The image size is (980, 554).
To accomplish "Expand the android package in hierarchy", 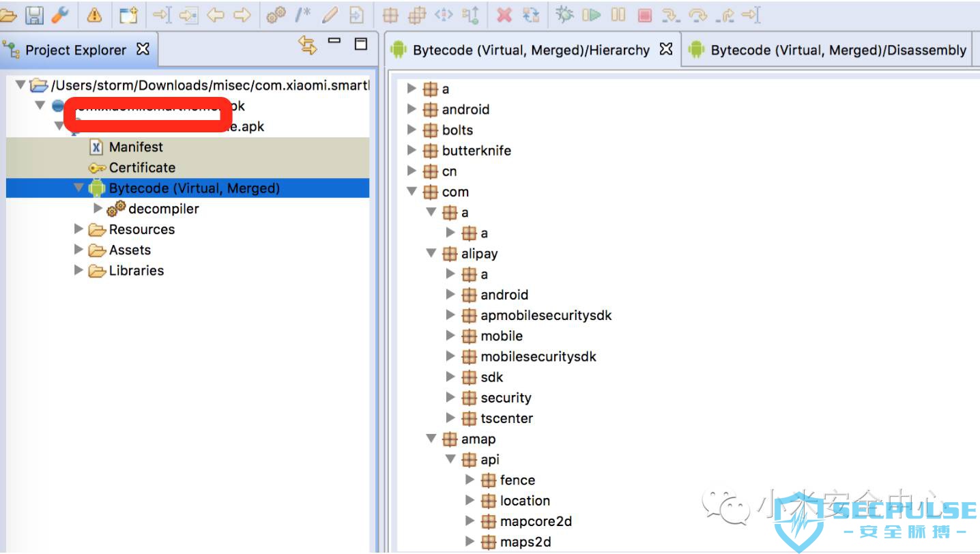I will click(x=412, y=109).
